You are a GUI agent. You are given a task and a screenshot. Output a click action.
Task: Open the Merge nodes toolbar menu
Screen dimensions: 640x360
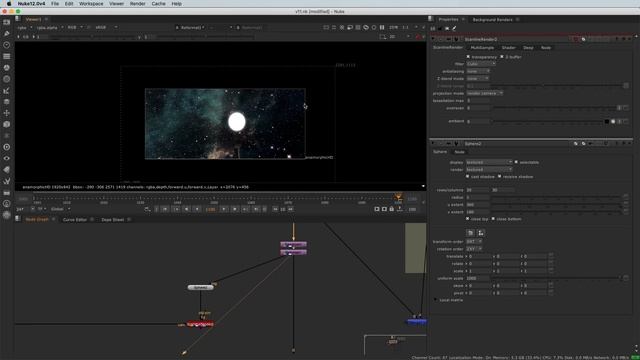tap(7, 102)
